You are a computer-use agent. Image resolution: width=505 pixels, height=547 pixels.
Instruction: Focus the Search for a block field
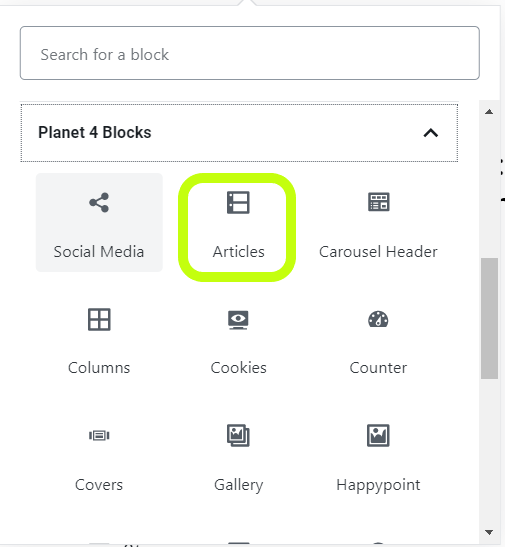(250, 53)
